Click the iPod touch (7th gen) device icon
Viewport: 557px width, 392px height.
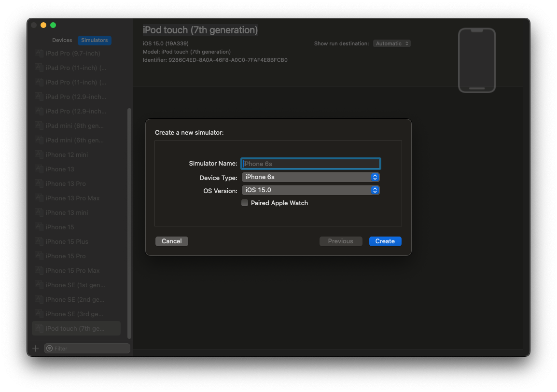pyautogui.click(x=39, y=328)
